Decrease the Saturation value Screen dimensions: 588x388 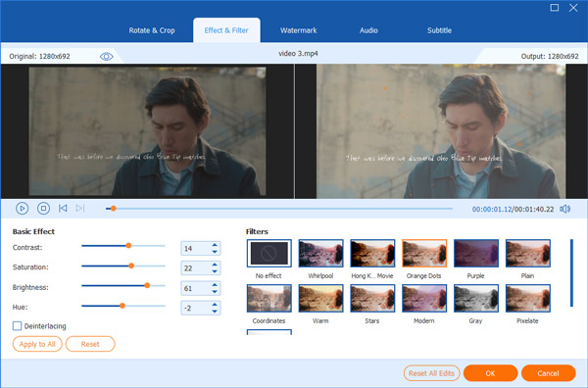tap(215, 271)
